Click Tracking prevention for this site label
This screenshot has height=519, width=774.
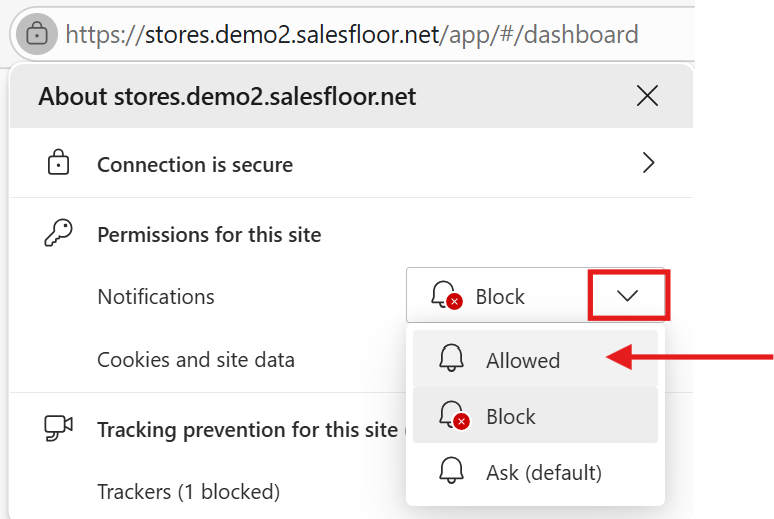tap(247, 429)
